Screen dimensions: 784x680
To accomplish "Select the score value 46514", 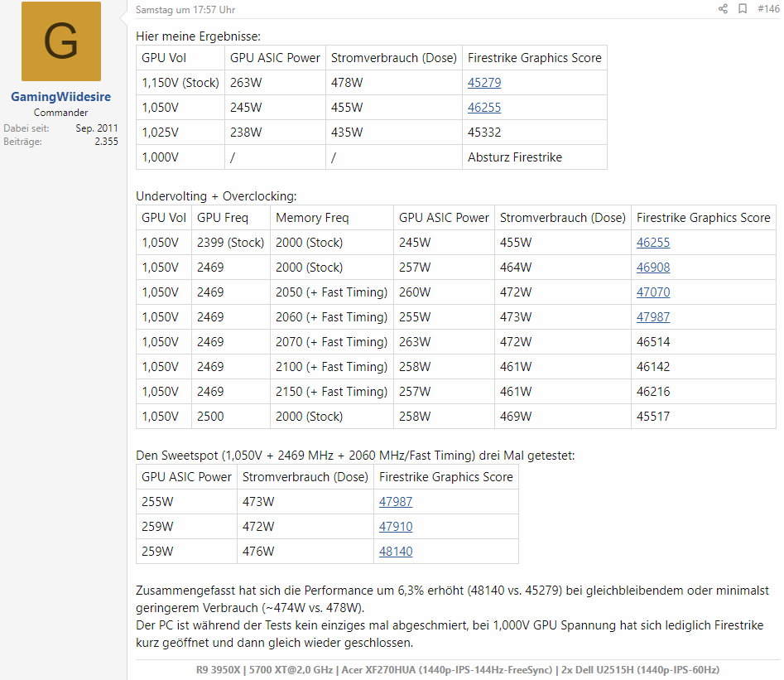I will [653, 342].
